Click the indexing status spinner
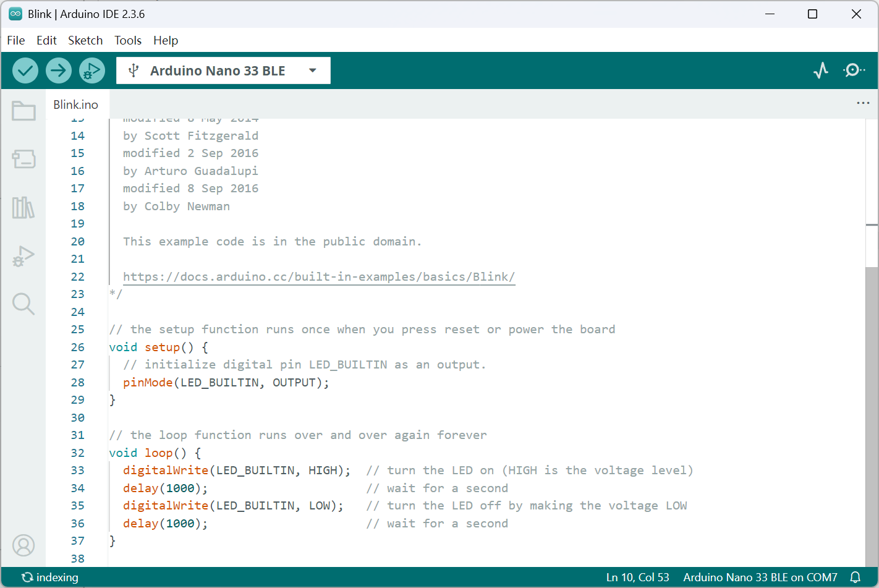Screen dimensions: 879x588 coord(27,577)
